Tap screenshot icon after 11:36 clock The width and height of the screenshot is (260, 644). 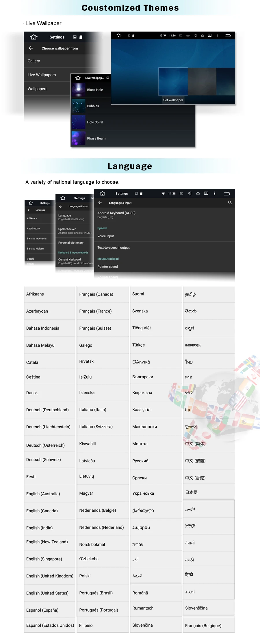181,36
